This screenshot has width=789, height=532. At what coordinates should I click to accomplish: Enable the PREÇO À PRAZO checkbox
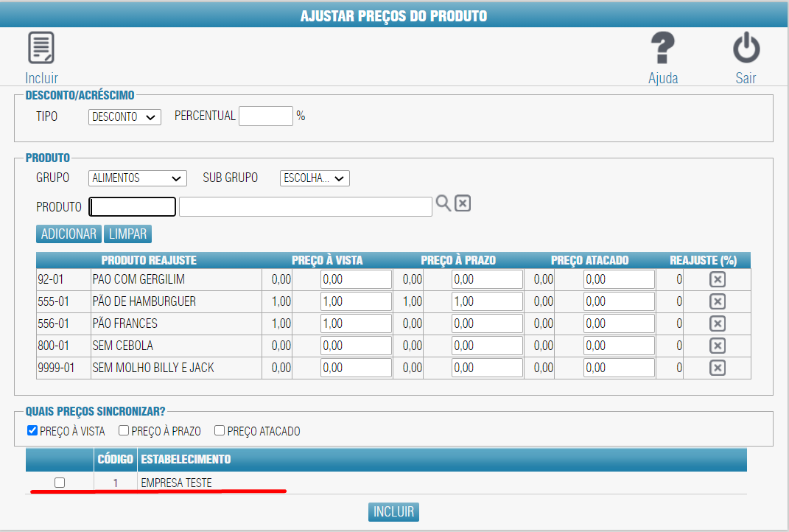(125, 431)
